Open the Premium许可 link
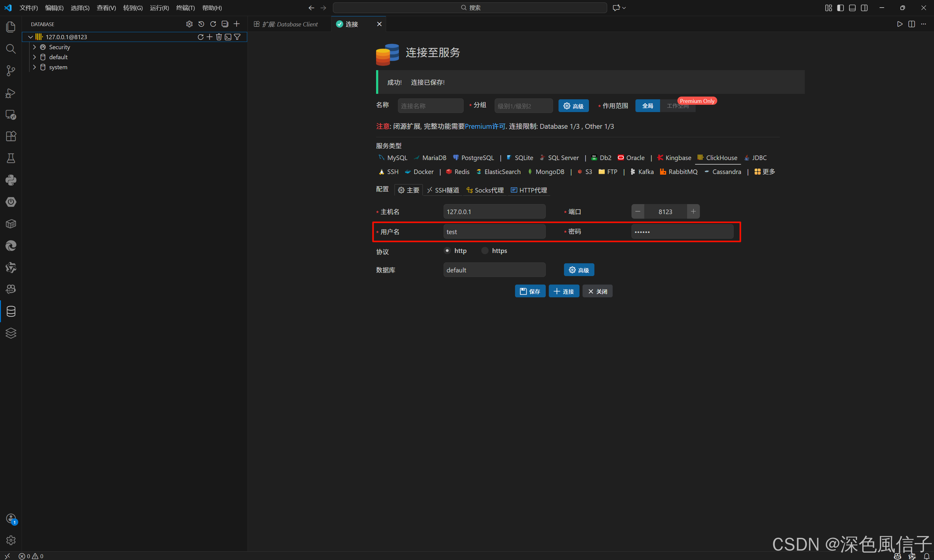Screen dimensions: 934x560 (x=485, y=126)
